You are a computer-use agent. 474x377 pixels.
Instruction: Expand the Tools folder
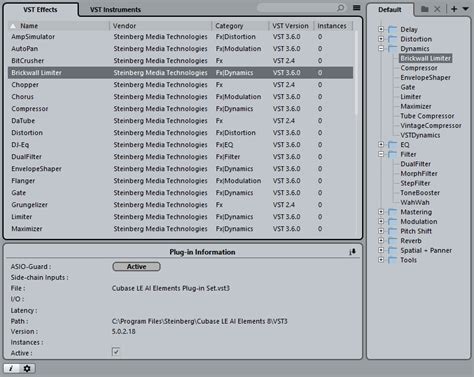(x=381, y=260)
